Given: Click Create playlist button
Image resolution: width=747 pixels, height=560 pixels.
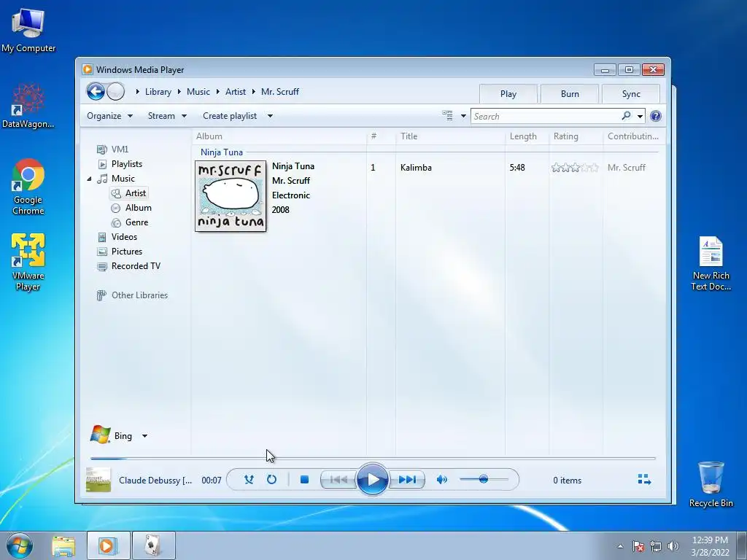Looking at the screenshot, I should [x=230, y=116].
